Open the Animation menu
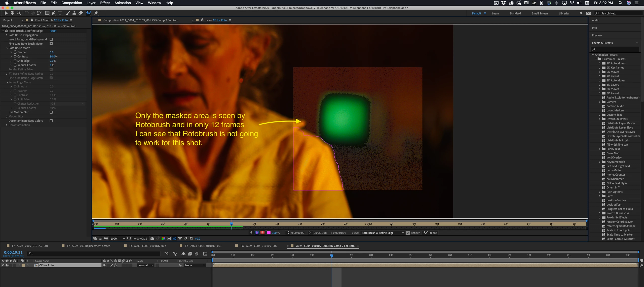The image size is (644, 287). 122,3
